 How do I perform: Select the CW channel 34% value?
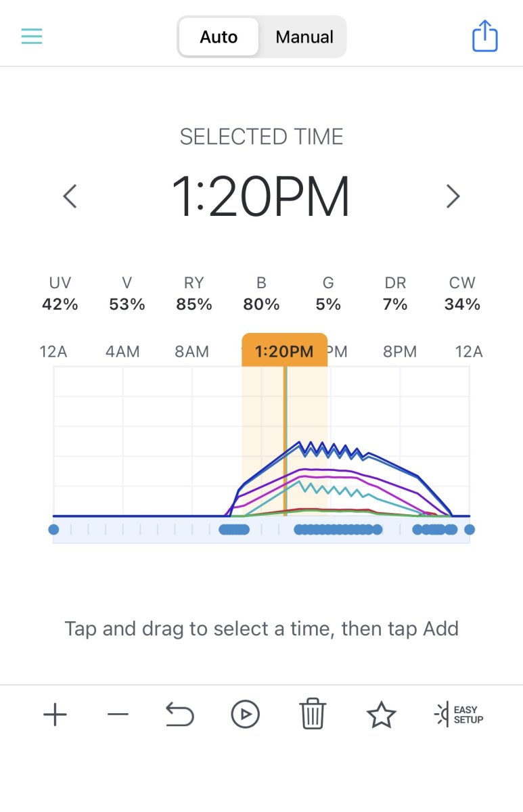tap(463, 304)
